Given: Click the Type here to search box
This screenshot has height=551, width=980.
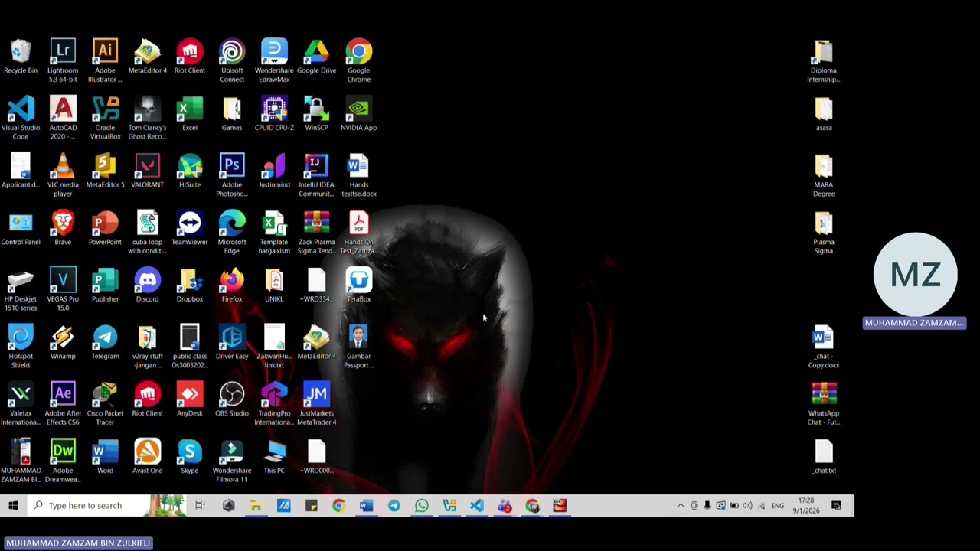Looking at the screenshot, I should tap(106, 506).
